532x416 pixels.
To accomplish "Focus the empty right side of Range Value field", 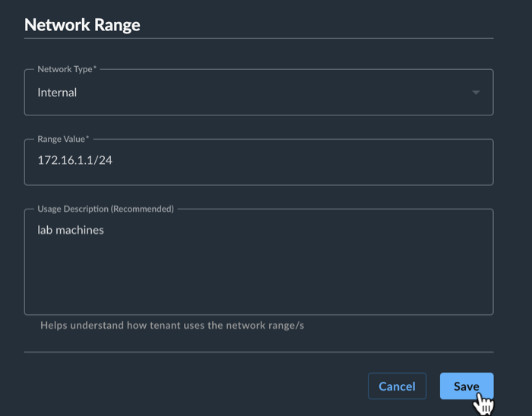I will click(306, 162).
